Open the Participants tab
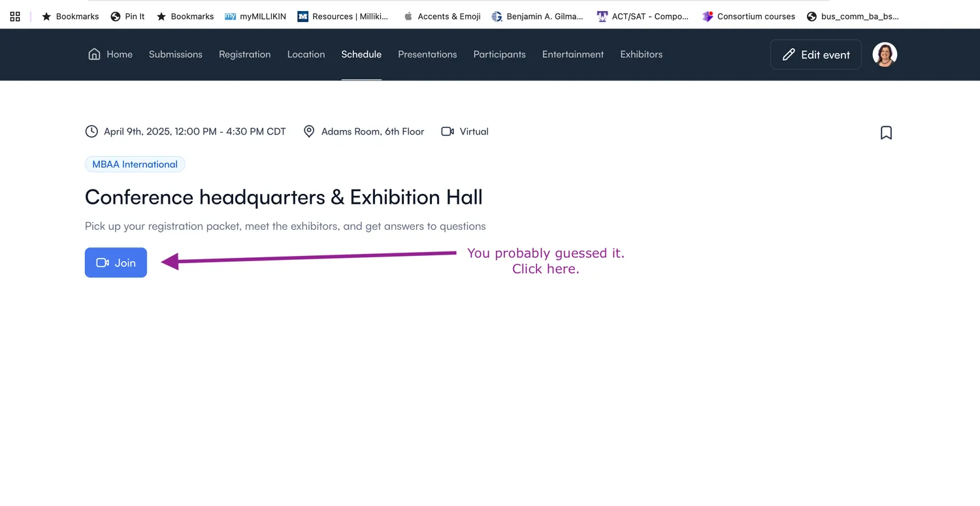This screenshot has height=506, width=980. click(x=499, y=54)
